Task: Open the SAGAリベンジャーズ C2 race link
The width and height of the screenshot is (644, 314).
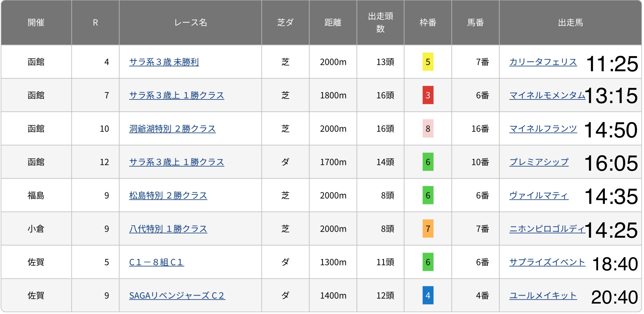Action: pyautogui.click(x=177, y=295)
